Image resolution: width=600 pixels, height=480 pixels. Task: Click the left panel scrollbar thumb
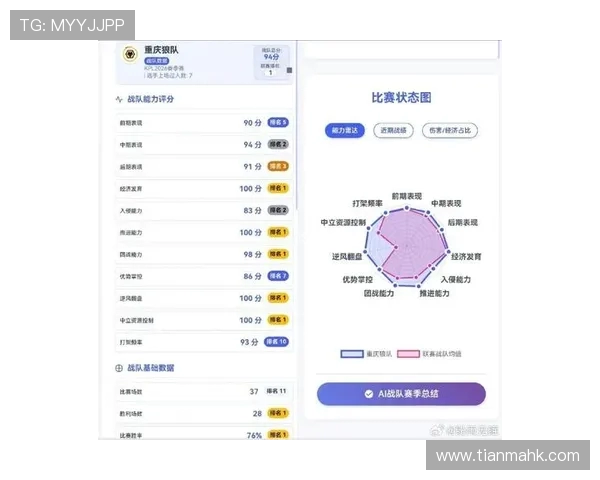coord(297,124)
